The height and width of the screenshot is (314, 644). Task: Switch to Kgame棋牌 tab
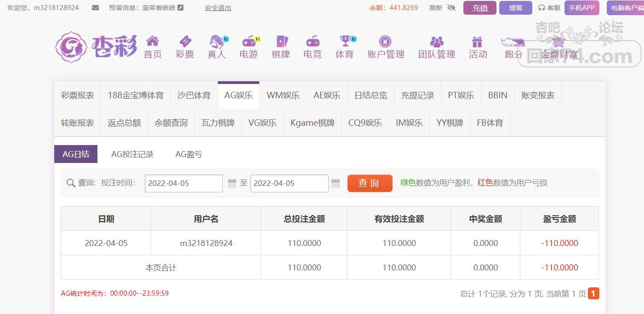tap(313, 123)
